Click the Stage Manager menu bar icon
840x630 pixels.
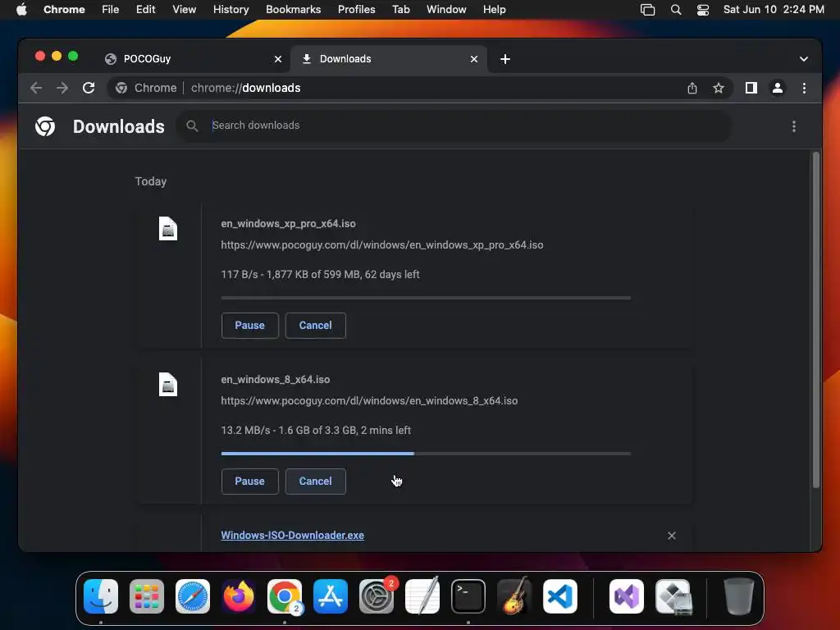point(648,10)
